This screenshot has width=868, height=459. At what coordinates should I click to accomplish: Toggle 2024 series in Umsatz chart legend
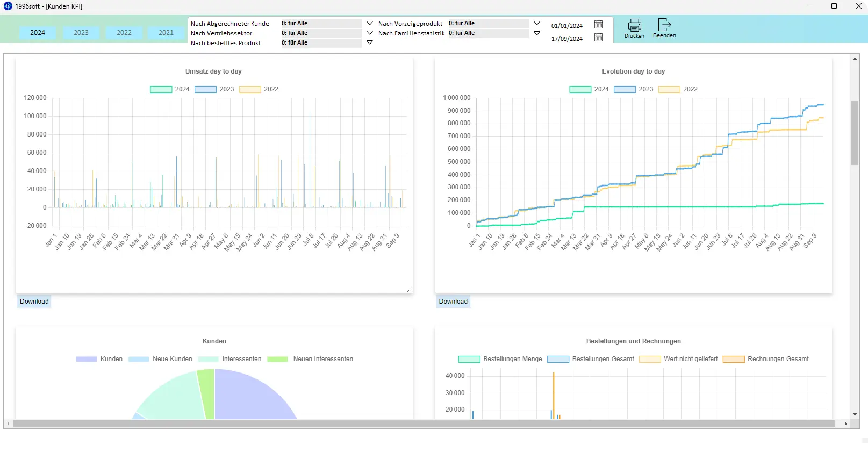169,89
